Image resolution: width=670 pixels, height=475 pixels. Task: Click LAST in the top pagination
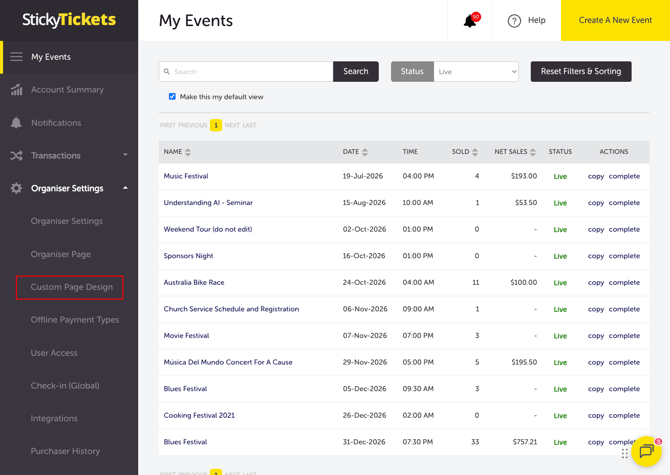click(x=250, y=125)
